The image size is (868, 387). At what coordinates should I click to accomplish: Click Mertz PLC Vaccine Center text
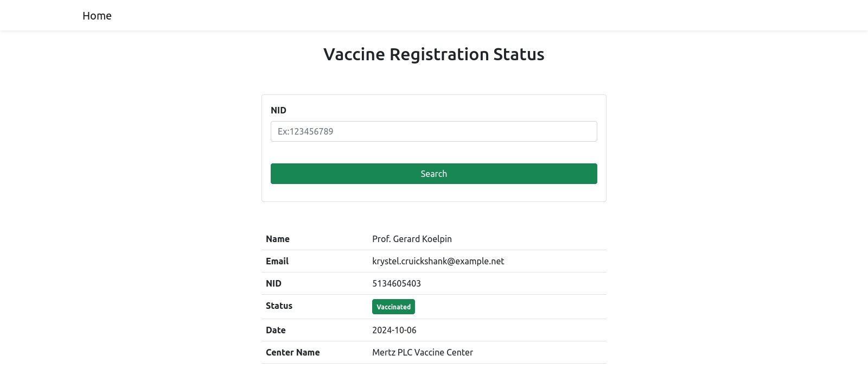coord(422,352)
